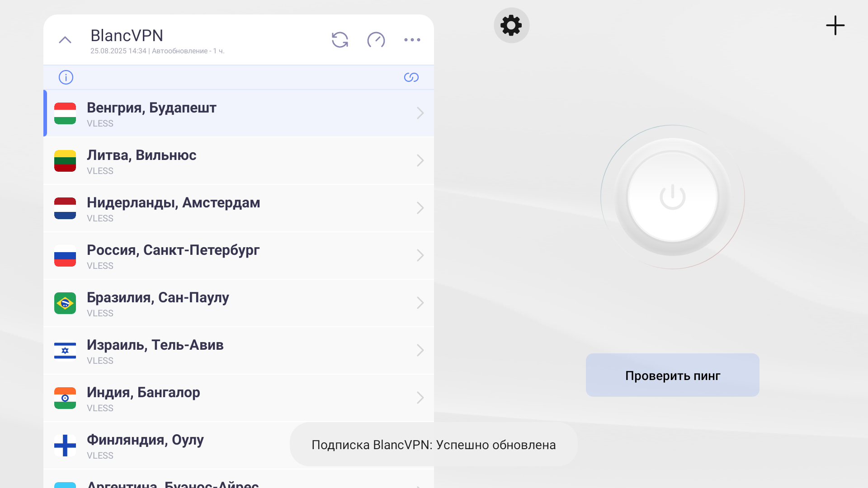Click the subscription info icon
The width and height of the screenshot is (868, 488).
pyautogui.click(x=66, y=77)
